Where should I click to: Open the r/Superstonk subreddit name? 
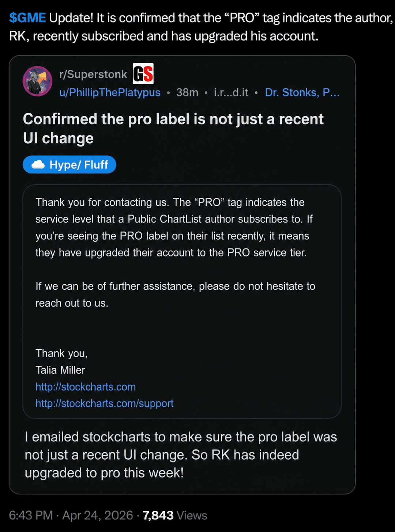tap(93, 74)
